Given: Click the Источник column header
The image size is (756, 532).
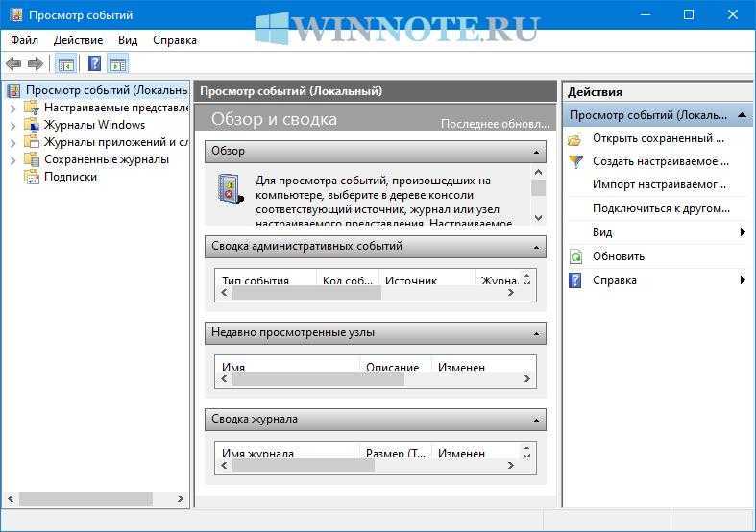Looking at the screenshot, I should pos(427,279).
